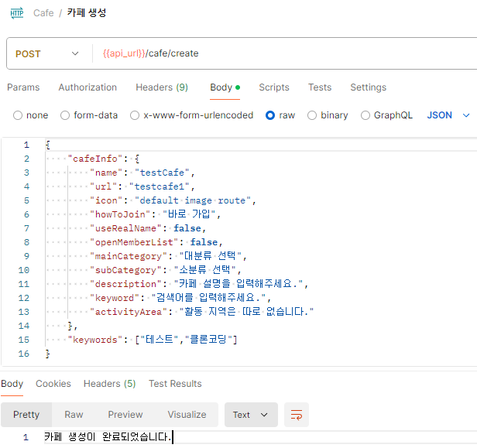
Task: Select the request Body tab
Action: pos(225,87)
